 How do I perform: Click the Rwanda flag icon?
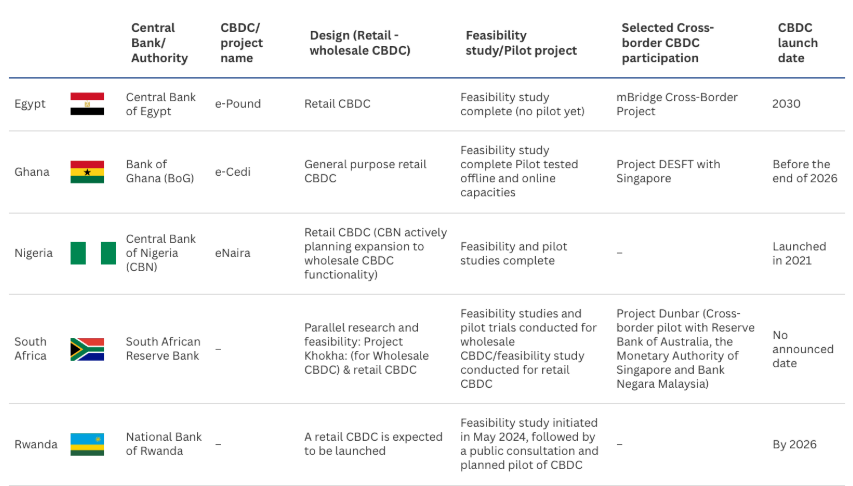(x=87, y=444)
